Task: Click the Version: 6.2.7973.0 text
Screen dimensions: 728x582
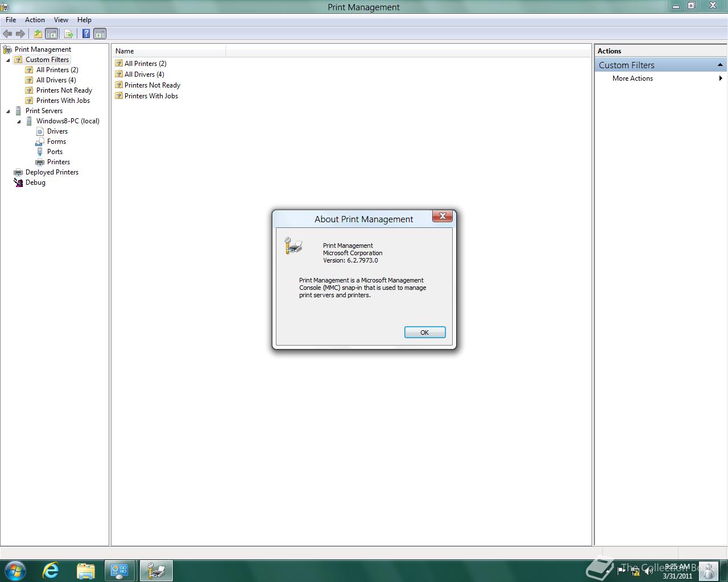Action: coord(350,261)
